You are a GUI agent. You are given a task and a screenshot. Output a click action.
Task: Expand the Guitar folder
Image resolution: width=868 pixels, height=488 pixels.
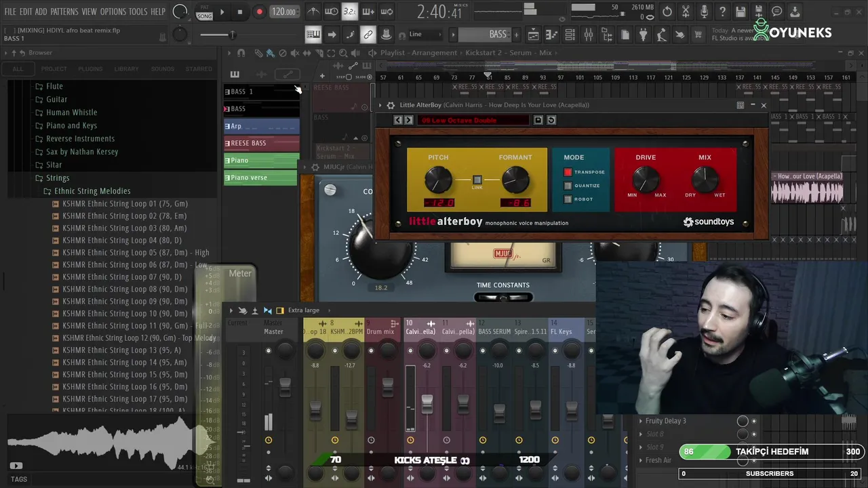[x=57, y=99]
